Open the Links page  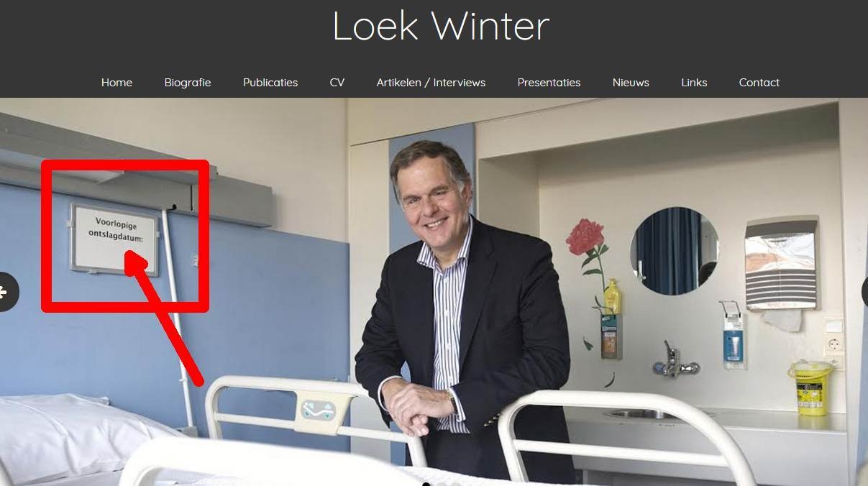pos(694,83)
